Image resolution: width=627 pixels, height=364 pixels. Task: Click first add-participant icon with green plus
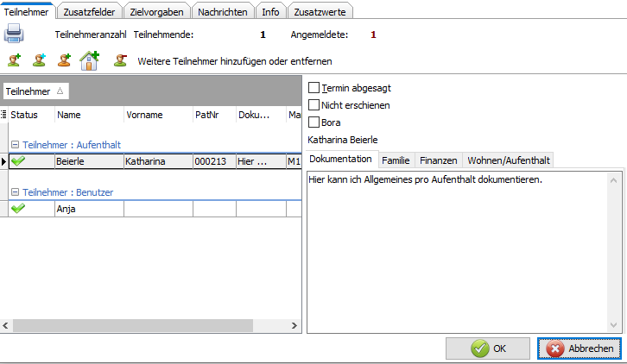click(15, 60)
